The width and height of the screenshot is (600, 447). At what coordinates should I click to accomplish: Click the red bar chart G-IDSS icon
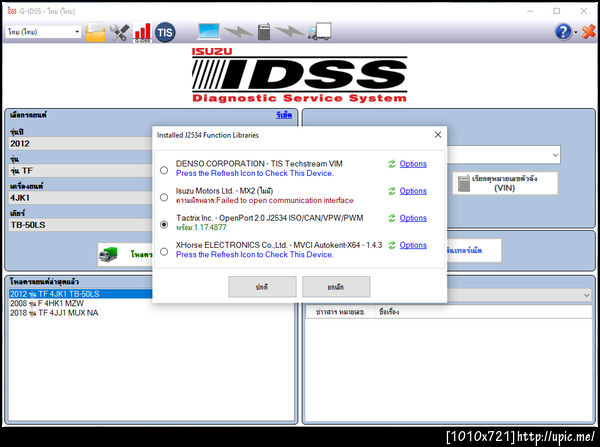coord(142,33)
